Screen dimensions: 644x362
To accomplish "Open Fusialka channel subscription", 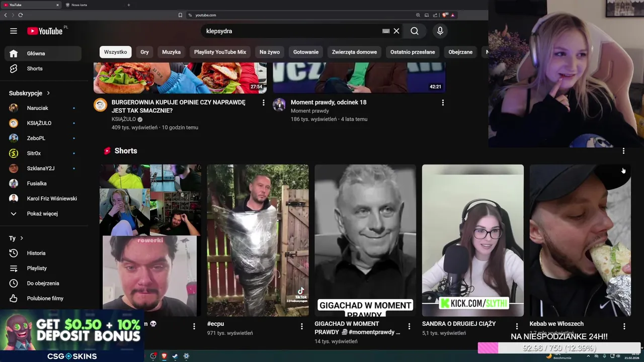I will (x=43, y=184).
